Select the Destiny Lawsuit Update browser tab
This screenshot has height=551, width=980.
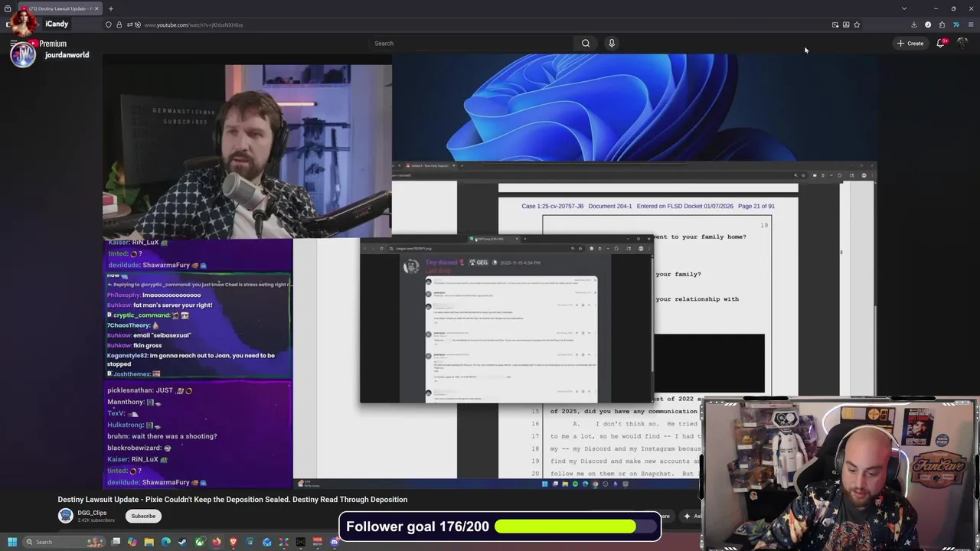point(62,8)
